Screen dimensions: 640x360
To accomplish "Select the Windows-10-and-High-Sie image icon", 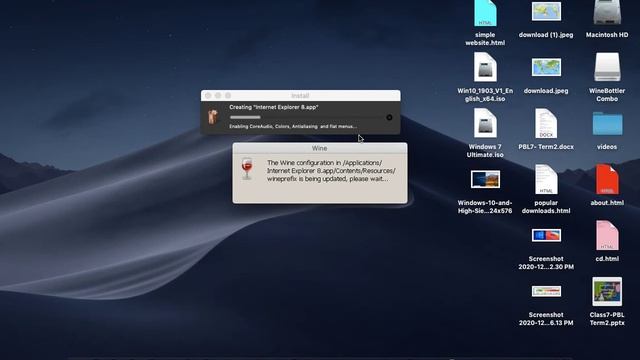I will [x=485, y=179].
